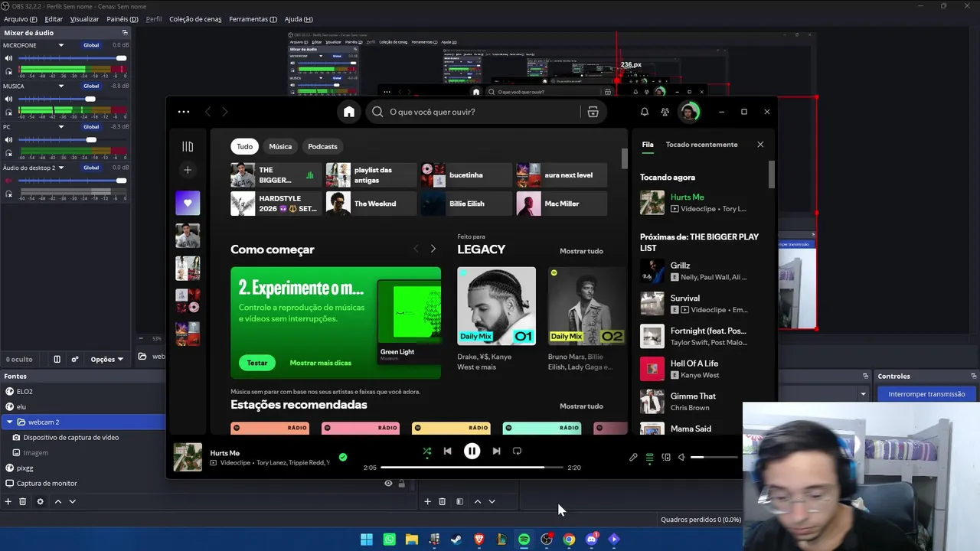
Task: Mute the PC channel in the mixer
Action: (9, 140)
